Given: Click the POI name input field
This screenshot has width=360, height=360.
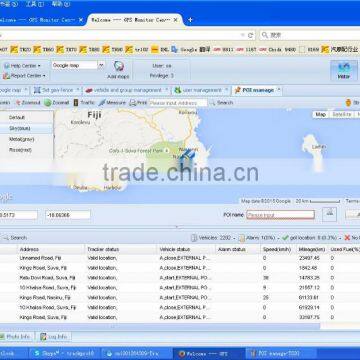Looking at the screenshot, I should [280, 215].
